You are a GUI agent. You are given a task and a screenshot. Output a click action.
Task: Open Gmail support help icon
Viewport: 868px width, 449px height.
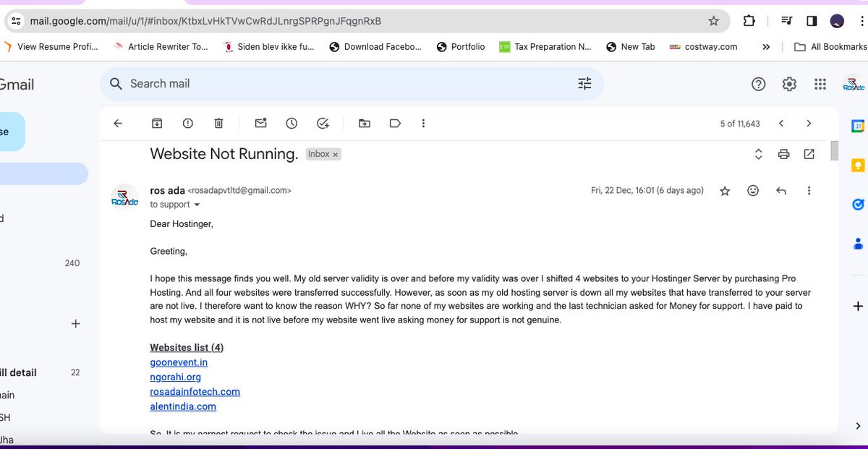758,84
